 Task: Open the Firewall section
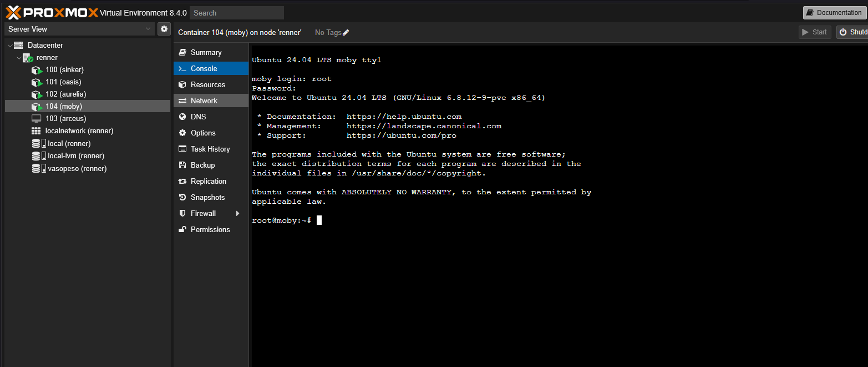click(211, 213)
